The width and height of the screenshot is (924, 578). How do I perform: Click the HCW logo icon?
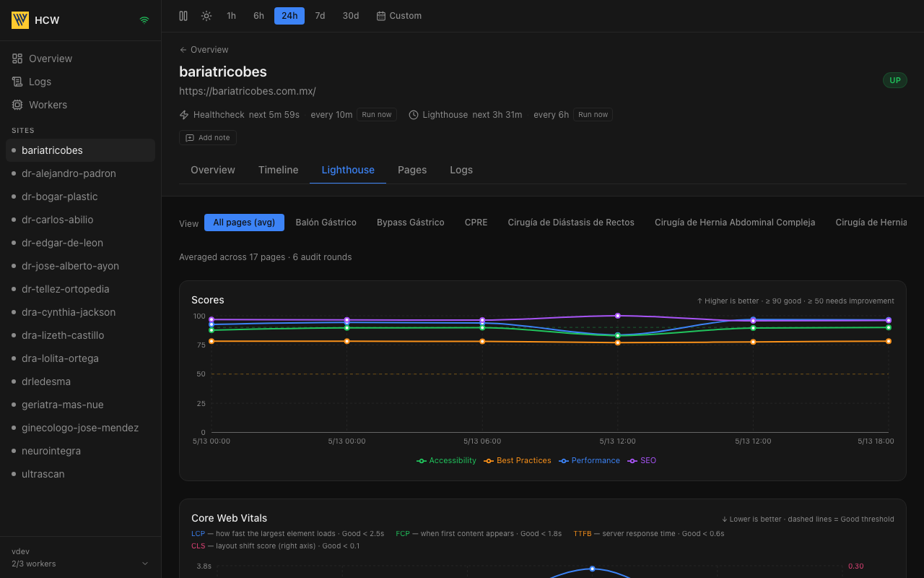point(20,20)
